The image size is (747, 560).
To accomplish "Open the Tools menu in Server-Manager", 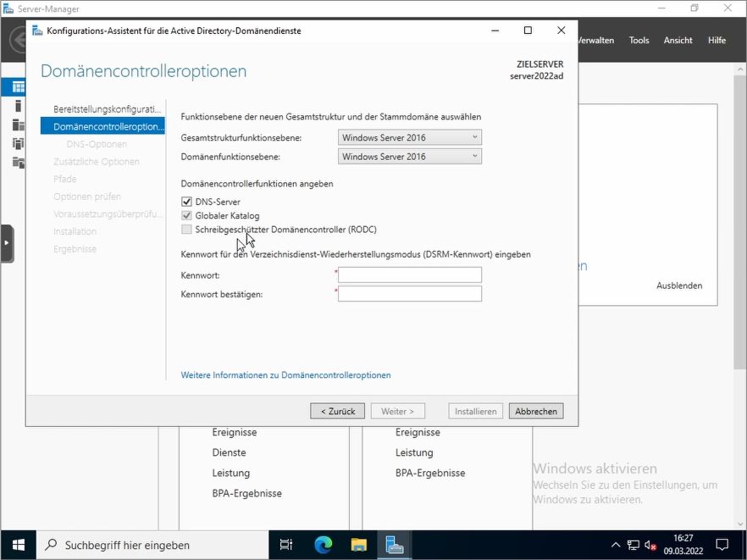I will pos(639,40).
